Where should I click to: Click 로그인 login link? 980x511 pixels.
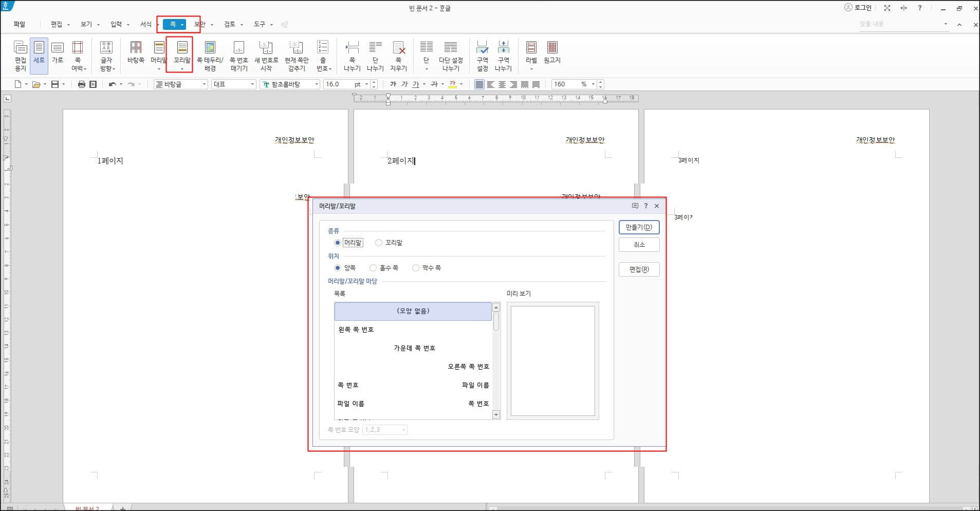point(858,8)
